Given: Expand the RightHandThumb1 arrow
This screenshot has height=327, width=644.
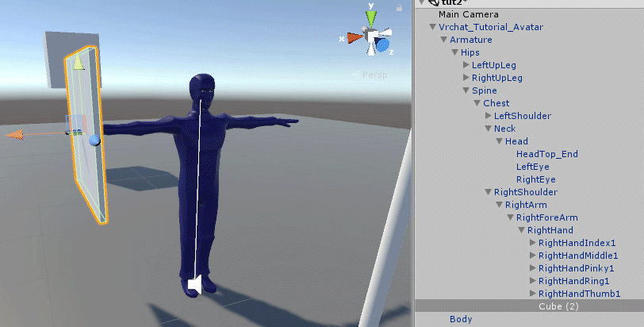Looking at the screenshot, I should pyautogui.click(x=533, y=294).
